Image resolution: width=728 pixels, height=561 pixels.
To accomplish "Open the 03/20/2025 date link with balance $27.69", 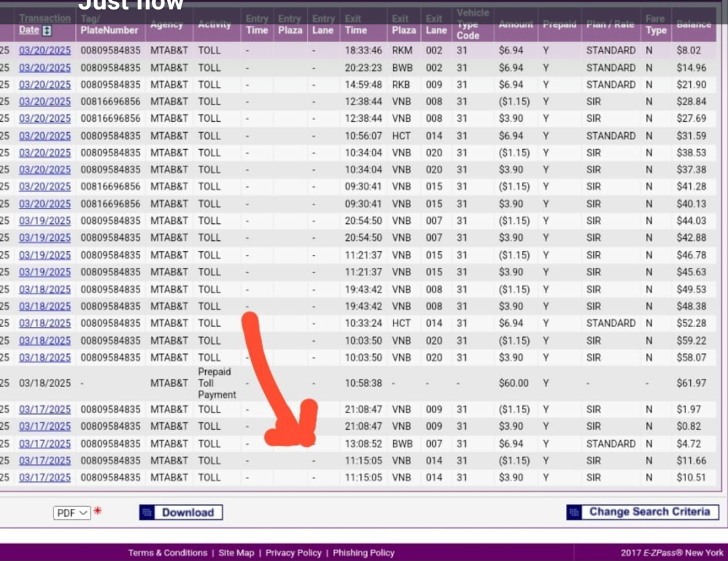I will pyautogui.click(x=45, y=119).
